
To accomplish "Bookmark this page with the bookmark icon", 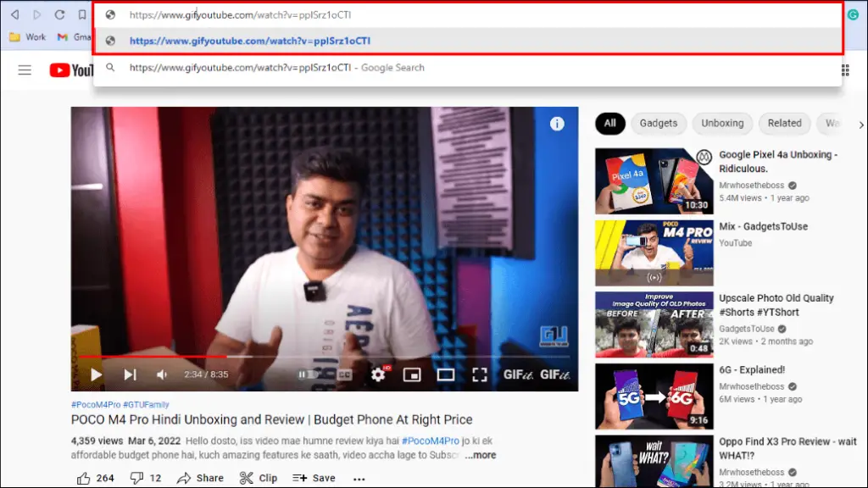I will click(82, 15).
